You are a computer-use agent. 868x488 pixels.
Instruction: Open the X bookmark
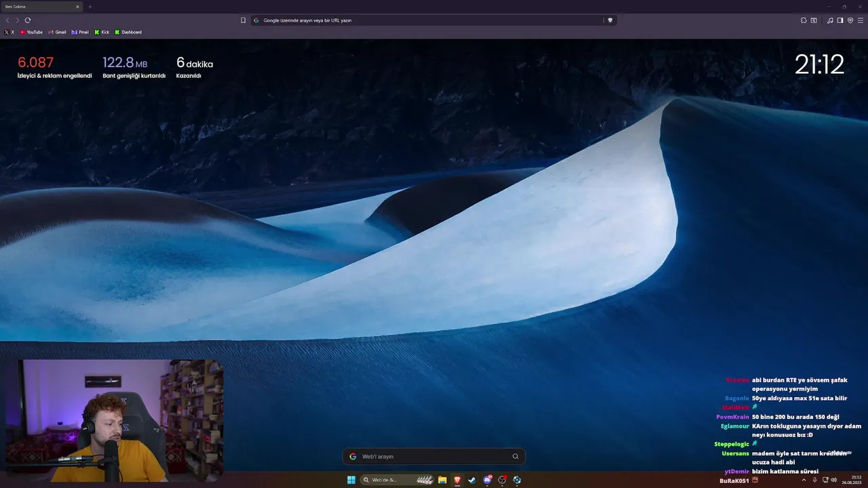(x=9, y=32)
